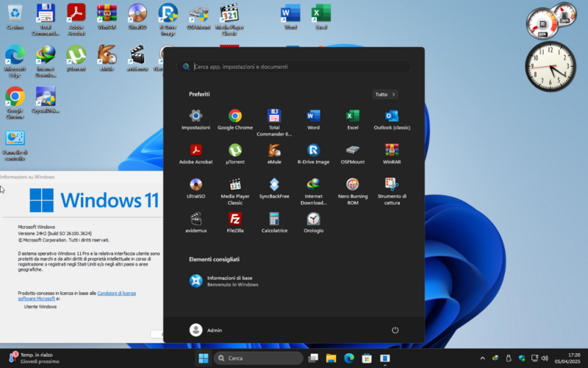Image resolution: width=588 pixels, height=368 pixels.
Task: Show hidden tray icons chevron
Action: pyautogui.click(x=482, y=358)
